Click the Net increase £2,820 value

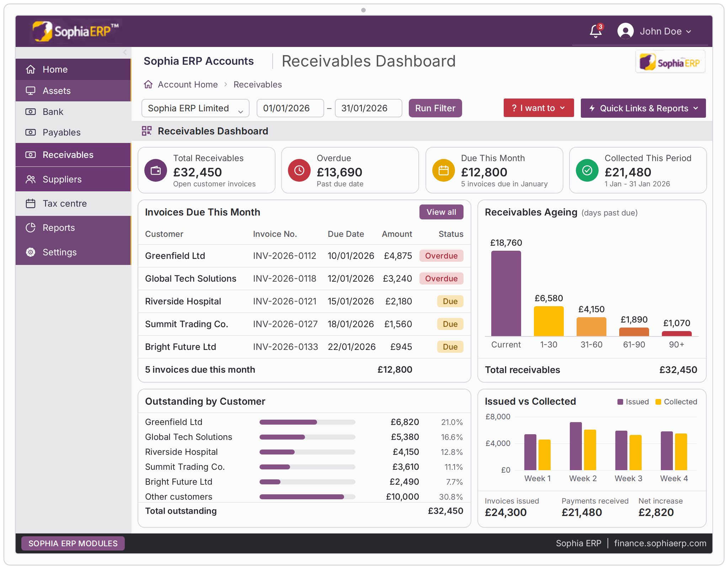tap(656, 512)
